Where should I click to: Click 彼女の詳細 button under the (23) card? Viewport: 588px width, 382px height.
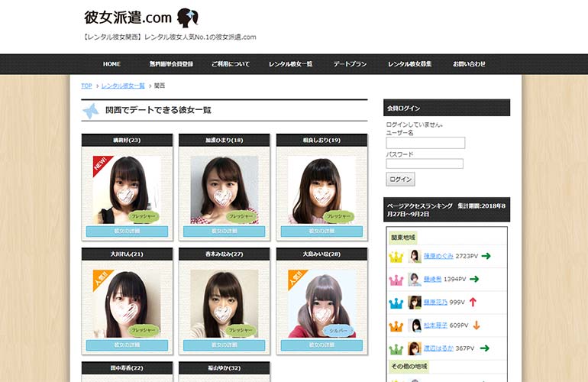coord(127,231)
